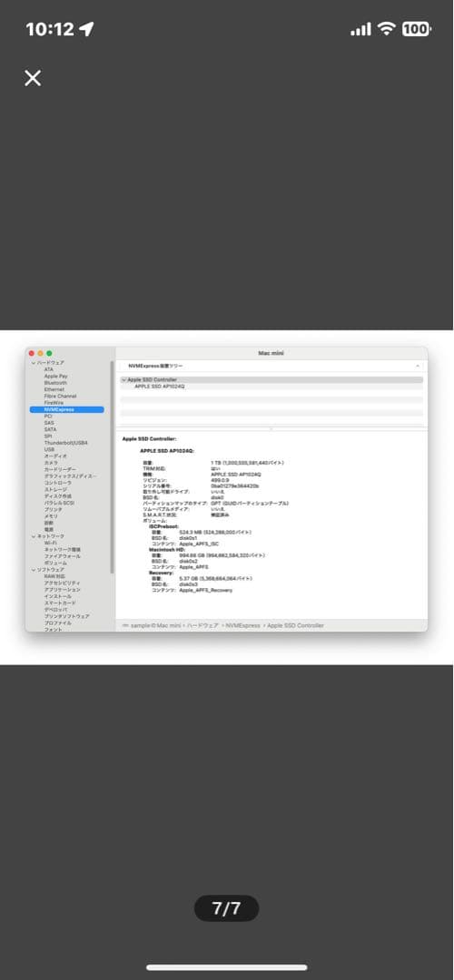Screen dimensions: 454x980
Task: Click the Apple_APFS_Recovery content value
Action: pos(206,590)
